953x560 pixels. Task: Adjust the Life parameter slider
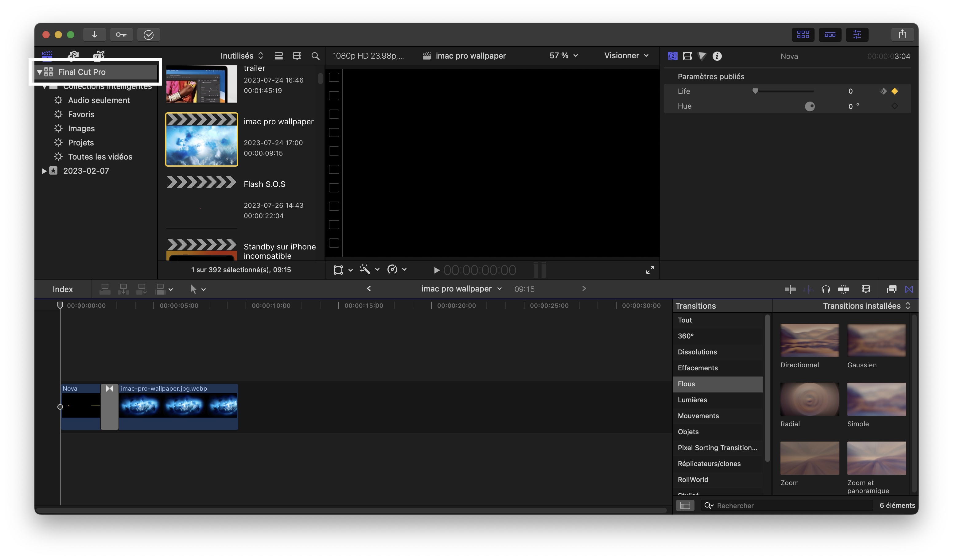[x=755, y=91]
